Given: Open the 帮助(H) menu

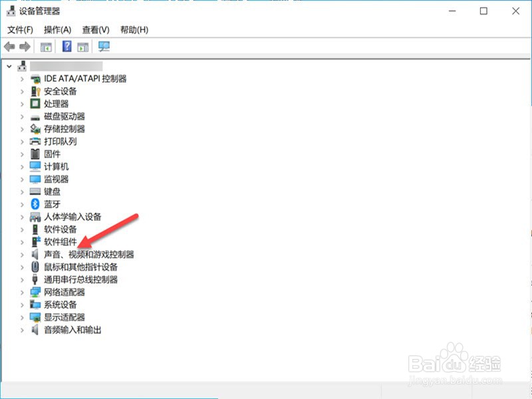Looking at the screenshot, I should pyautogui.click(x=134, y=30).
